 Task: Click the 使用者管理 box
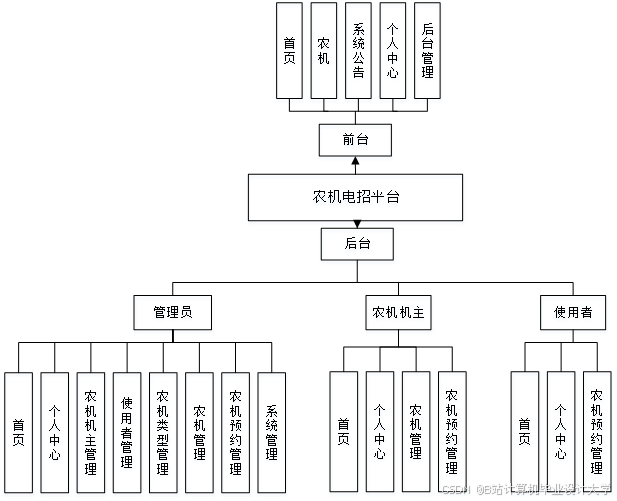click(x=127, y=433)
